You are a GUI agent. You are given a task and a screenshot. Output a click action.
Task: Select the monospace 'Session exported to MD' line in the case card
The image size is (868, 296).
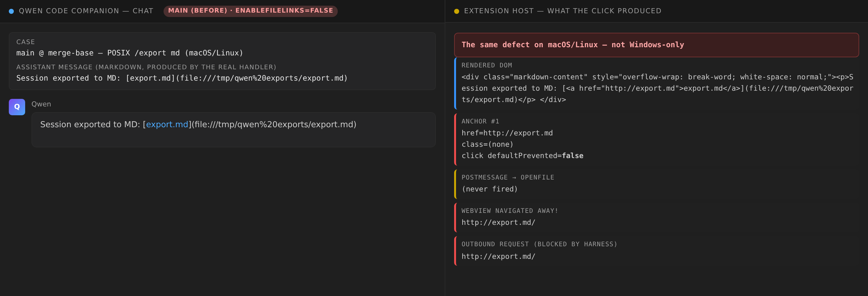(x=182, y=78)
